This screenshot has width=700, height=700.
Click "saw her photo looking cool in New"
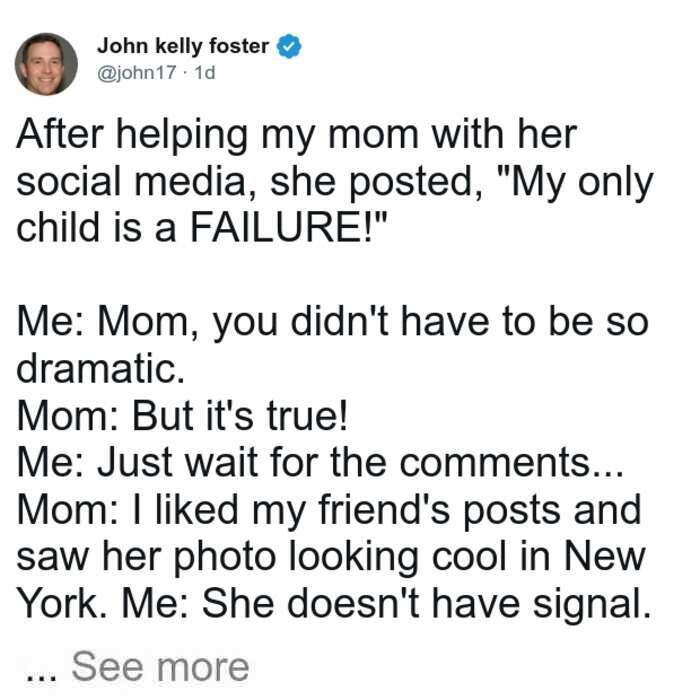331,557
